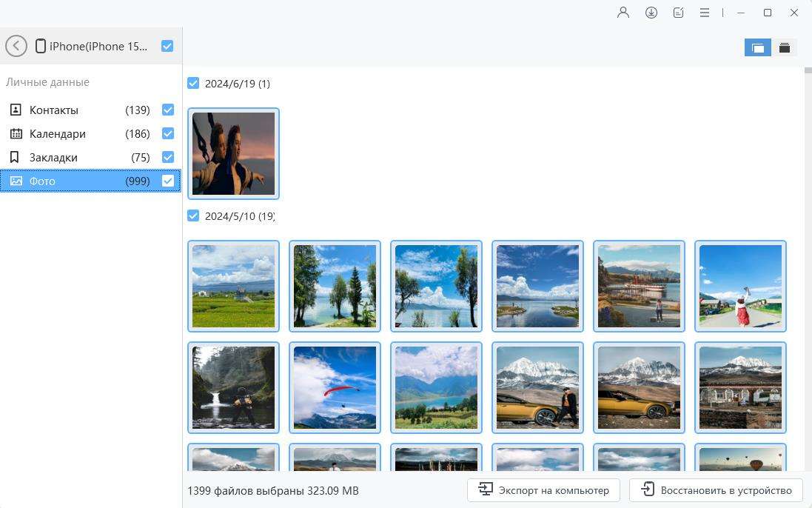Uncheck the Календари checkbox

(x=168, y=133)
